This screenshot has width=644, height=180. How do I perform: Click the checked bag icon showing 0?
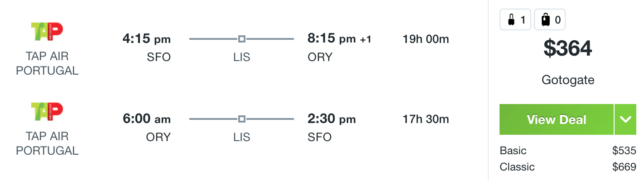550,20
